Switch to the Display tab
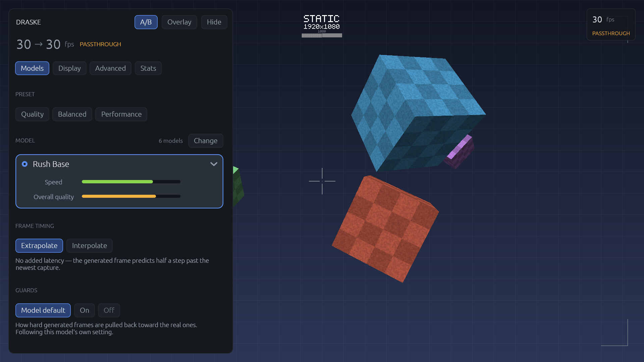 coord(69,68)
